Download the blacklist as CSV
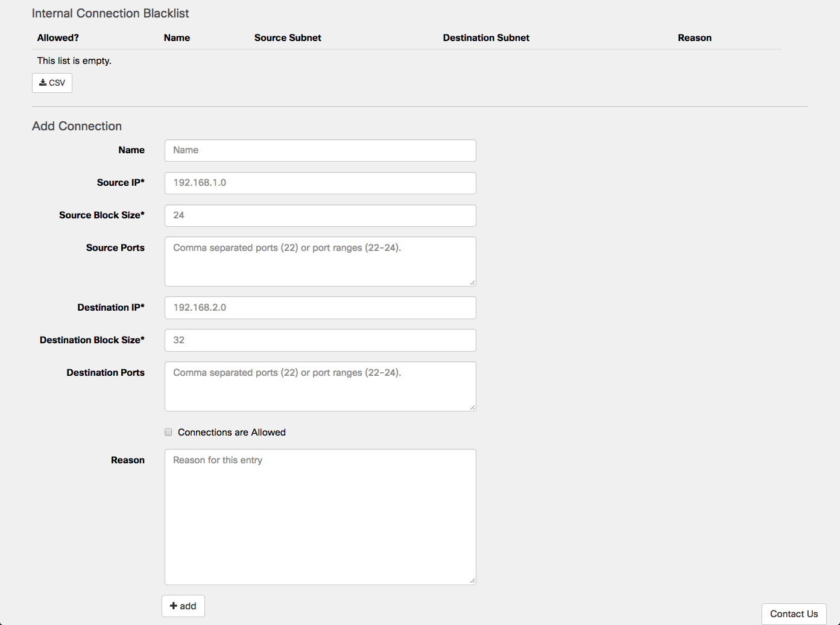 (52, 83)
